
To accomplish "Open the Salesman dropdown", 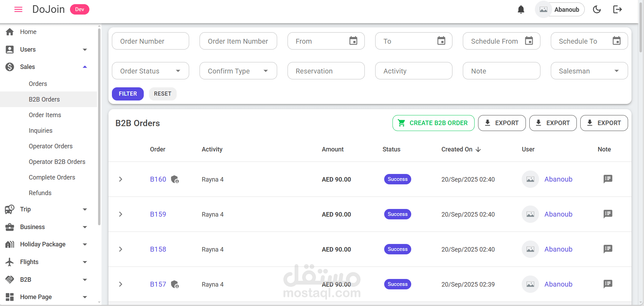I will (x=589, y=71).
